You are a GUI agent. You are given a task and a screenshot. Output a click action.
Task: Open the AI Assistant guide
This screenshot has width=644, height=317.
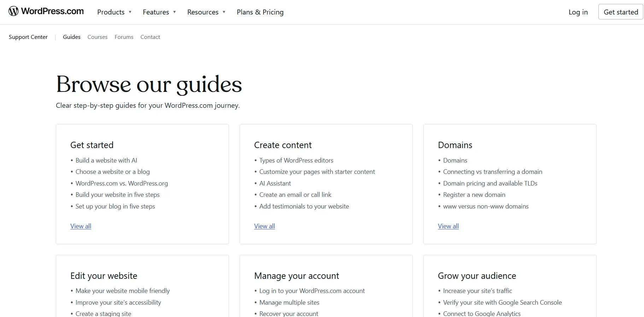coord(275,183)
